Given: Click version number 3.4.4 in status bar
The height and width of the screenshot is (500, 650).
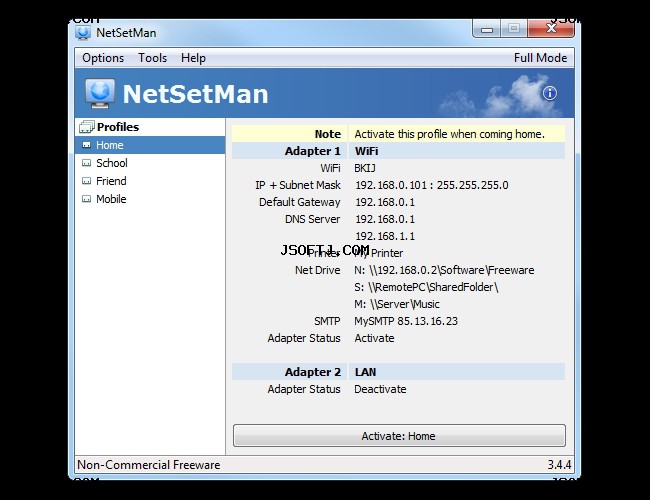Looking at the screenshot, I should coord(559,465).
